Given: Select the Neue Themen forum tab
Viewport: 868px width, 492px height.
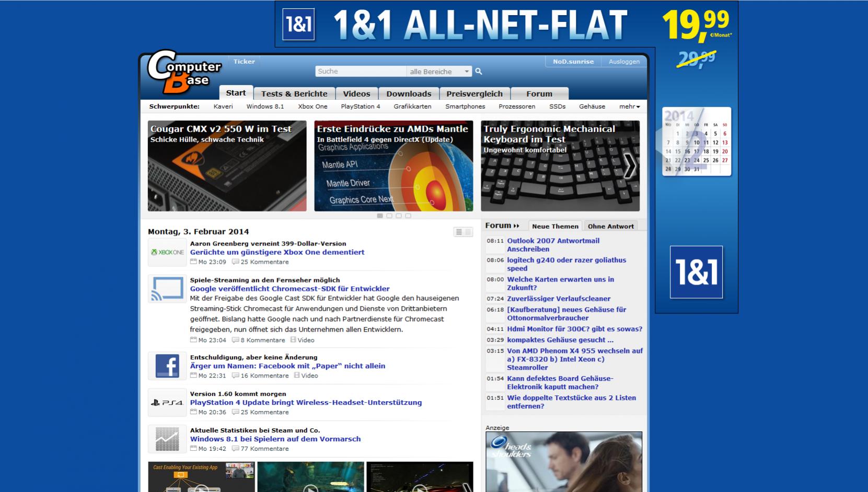Looking at the screenshot, I should pos(555,226).
